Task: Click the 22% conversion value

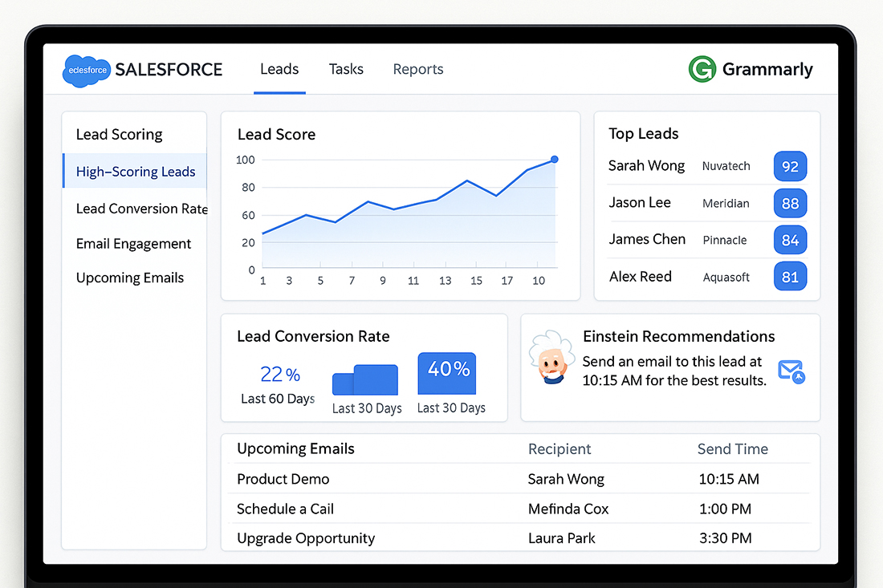Action: 280,374
